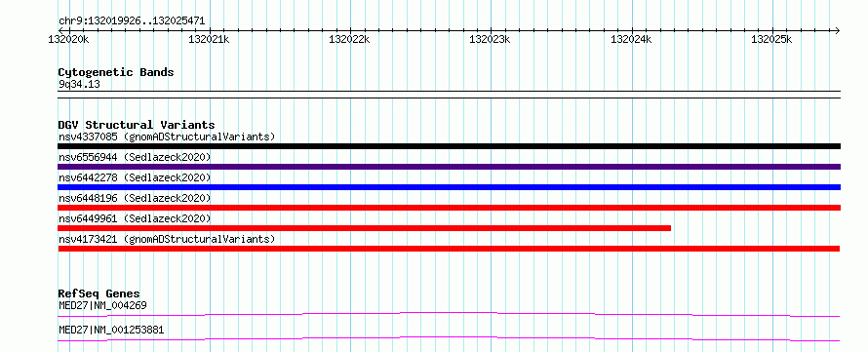The width and height of the screenshot is (868, 352).
Task: Click the MED27|NM_001253881 gene label
Action: 111,331
